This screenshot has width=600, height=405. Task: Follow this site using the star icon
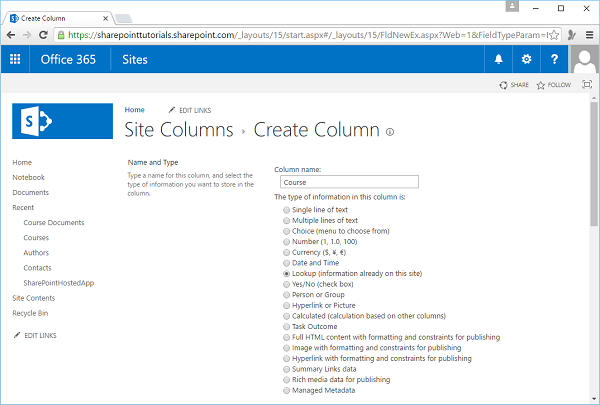541,86
